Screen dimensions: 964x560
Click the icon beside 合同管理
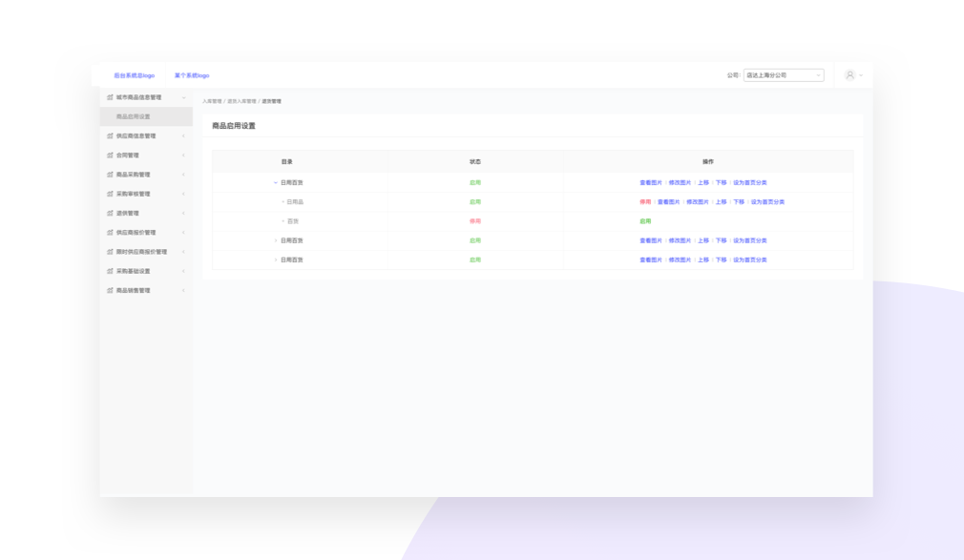pos(110,155)
